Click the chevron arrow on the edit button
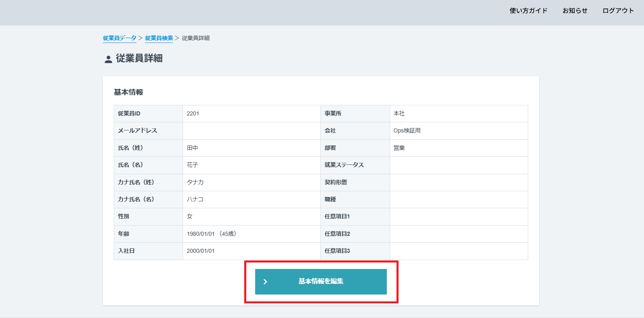Viewport: 644px width, 318px height. tap(265, 282)
